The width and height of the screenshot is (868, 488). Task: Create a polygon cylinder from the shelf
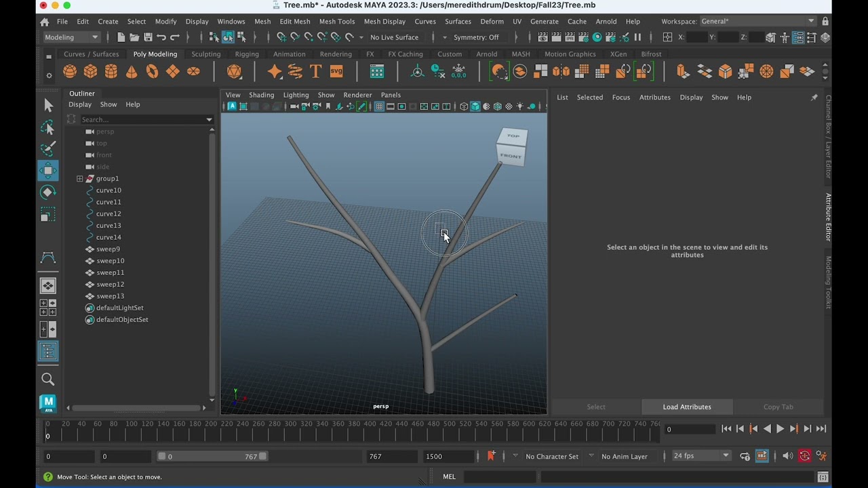tap(111, 71)
